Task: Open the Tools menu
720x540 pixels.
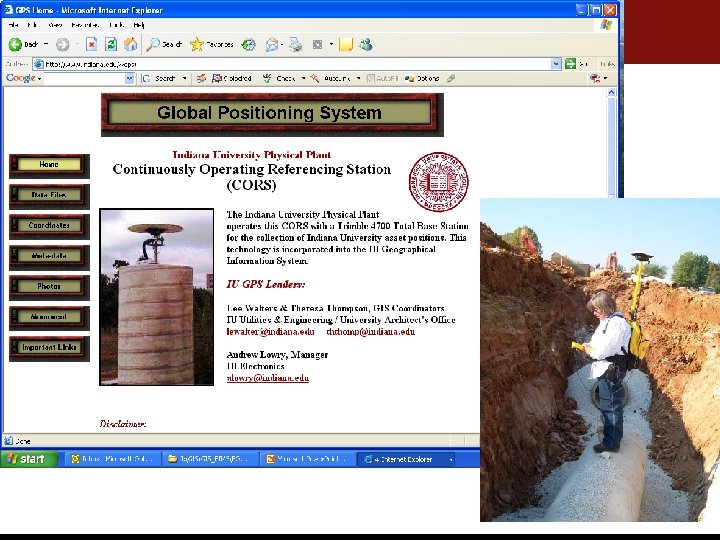Action: pyautogui.click(x=116, y=25)
